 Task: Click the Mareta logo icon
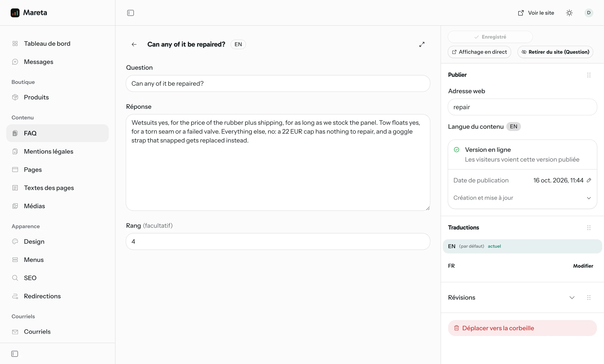tap(15, 13)
